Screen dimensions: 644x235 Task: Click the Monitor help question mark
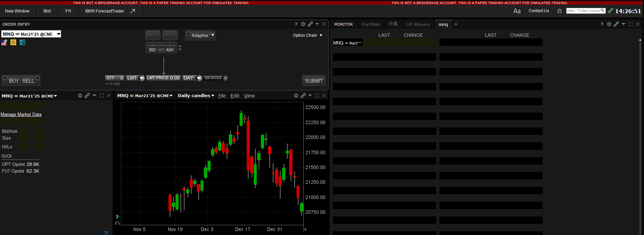[602, 24]
